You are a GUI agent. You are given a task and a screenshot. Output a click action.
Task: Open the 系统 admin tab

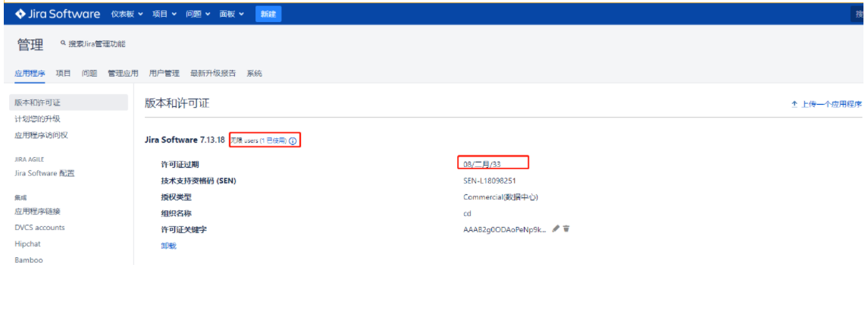click(x=254, y=73)
